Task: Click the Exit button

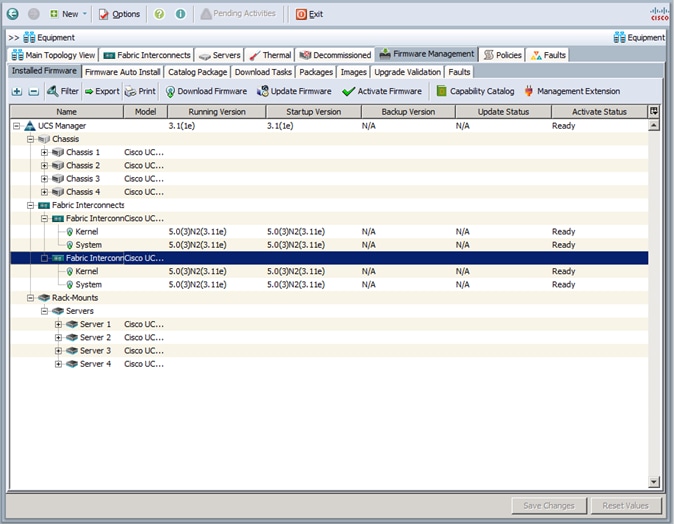Action: (x=309, y=14)
